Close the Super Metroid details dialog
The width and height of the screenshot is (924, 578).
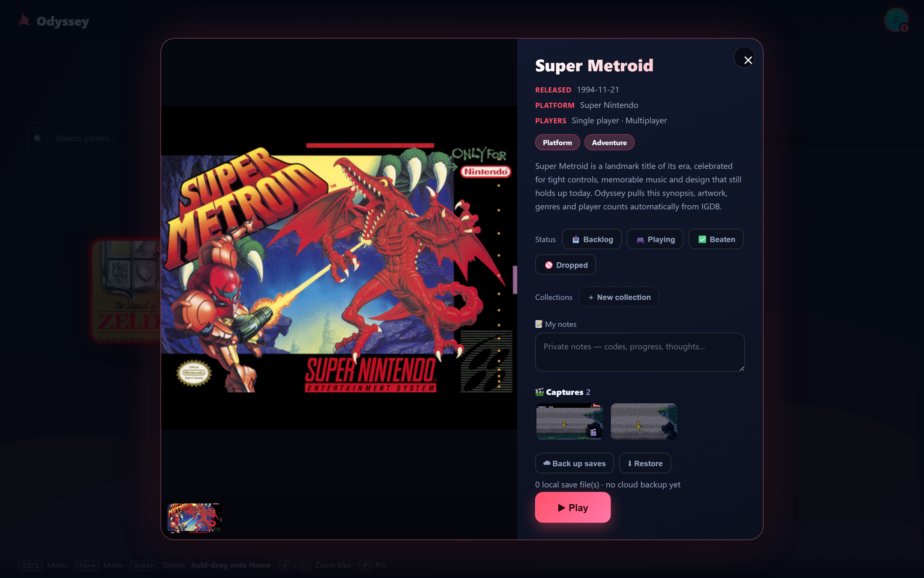coord(744,58)
